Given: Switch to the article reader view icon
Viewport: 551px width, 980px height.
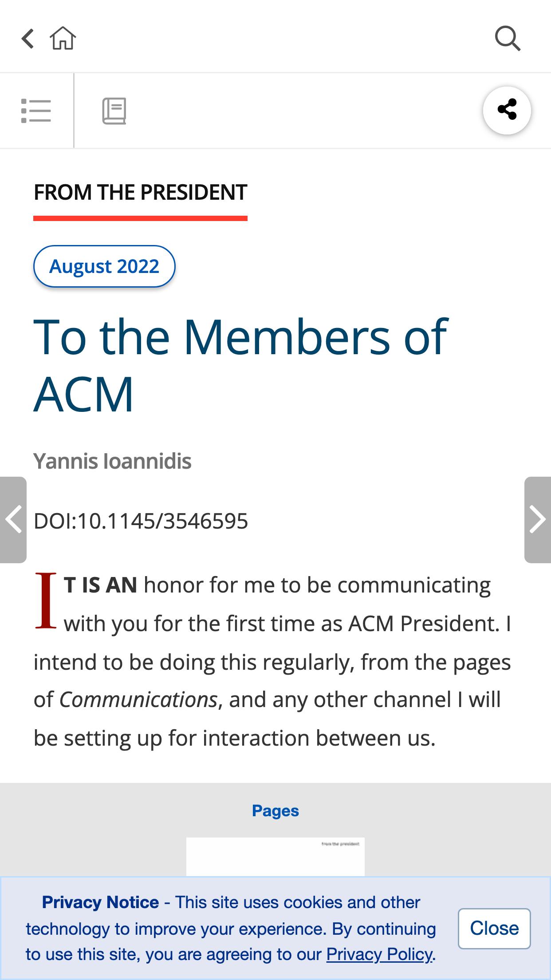Looking at the screenshot, I should 114,111.
